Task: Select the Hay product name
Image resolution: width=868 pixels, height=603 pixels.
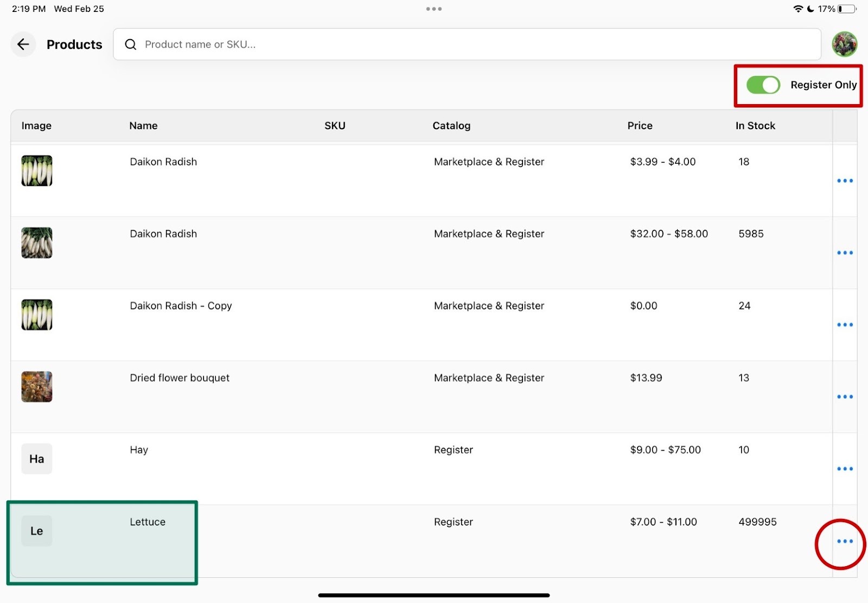Action: (139, 450)
